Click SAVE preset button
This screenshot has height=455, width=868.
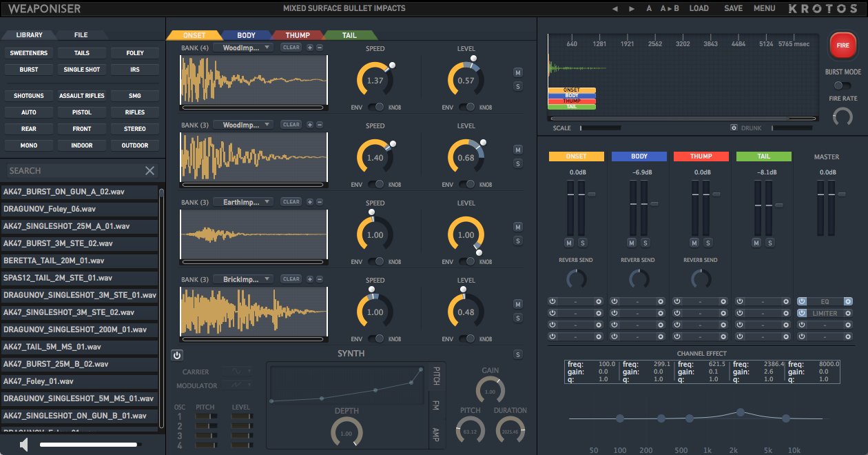point(733,9)
